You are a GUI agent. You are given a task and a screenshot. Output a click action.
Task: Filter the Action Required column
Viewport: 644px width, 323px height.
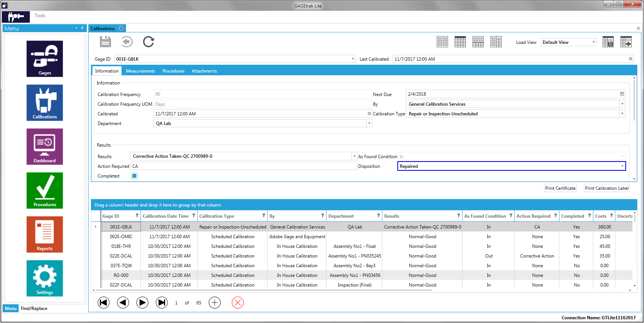pos(556,215)
